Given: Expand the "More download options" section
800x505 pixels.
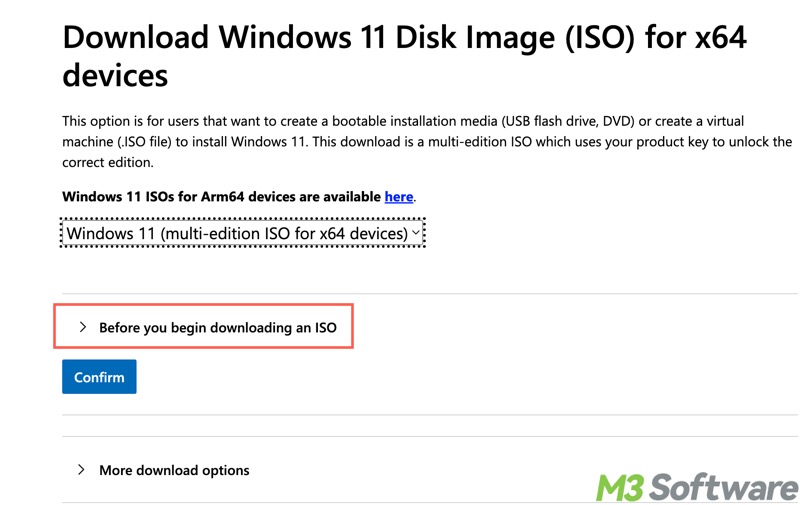Looking at the screenshot, I should [x=174, y=470].
